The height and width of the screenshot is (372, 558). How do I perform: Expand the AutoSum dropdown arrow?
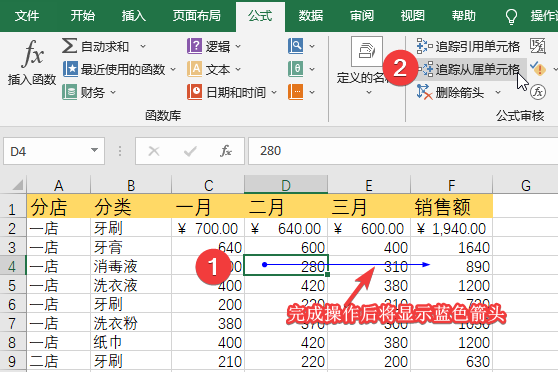click(x=143, y=46)
